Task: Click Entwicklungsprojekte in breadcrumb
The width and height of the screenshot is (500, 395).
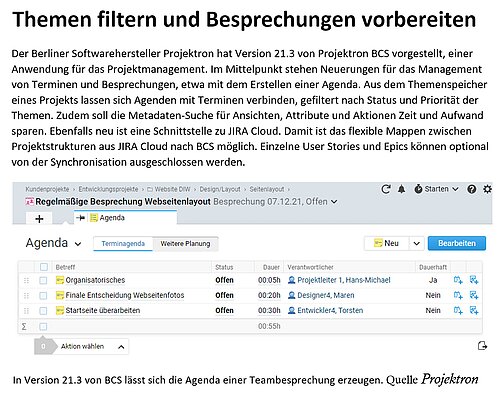Action: pos(108,189)
